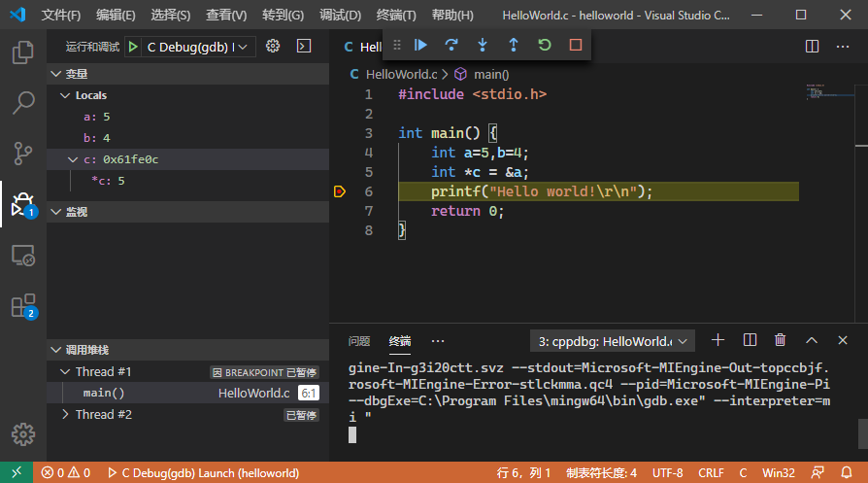The image size is (868, 483).
Task: Switch to the 问题 panel tab
Action: click(359, 341)
